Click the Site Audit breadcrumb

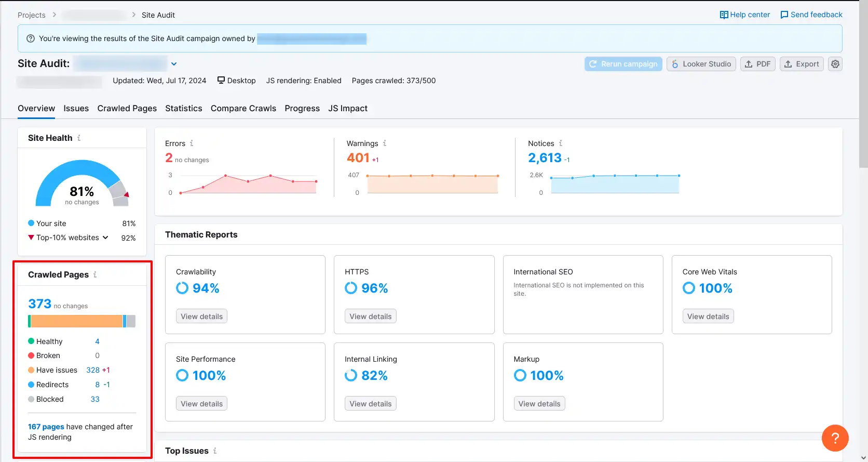tap(158, 15)
